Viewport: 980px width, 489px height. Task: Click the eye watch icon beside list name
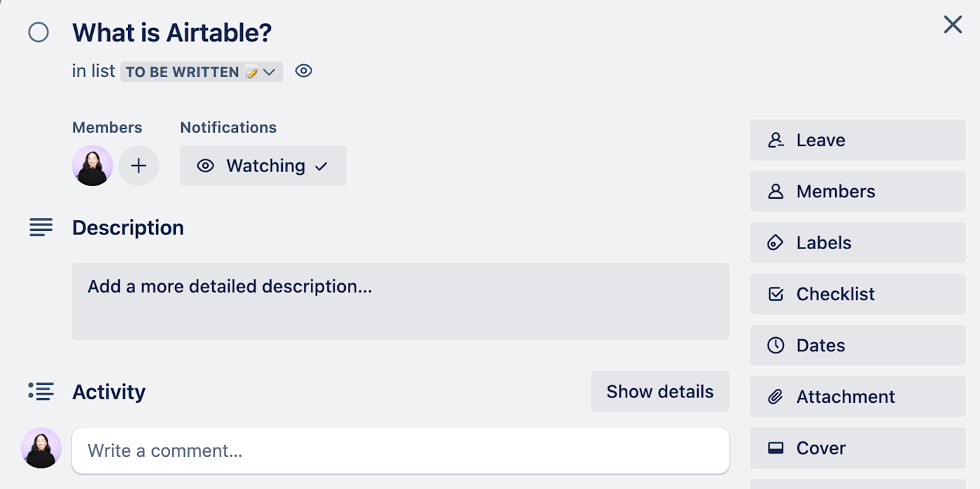[303, 71]
